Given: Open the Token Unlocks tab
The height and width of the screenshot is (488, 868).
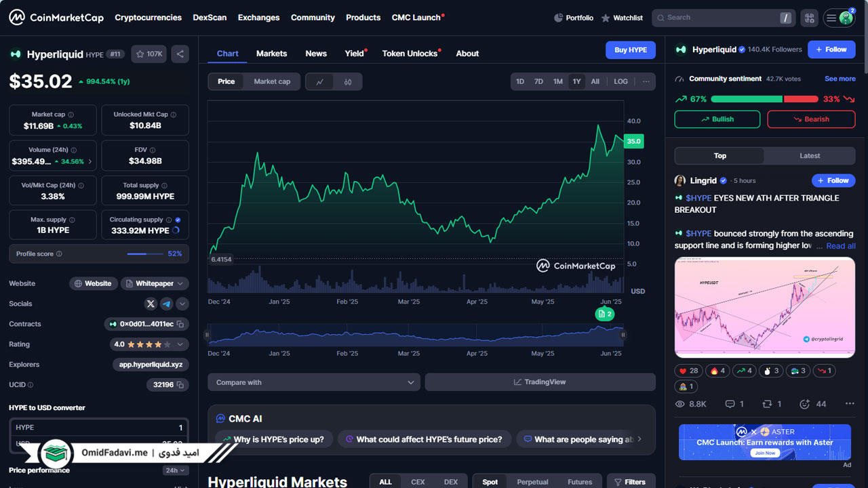Looking at the screenshot, I should (410, 54).
